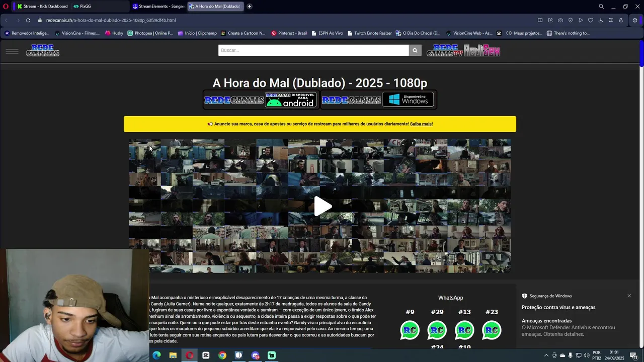Viewport: 644px width, 362px height.
Task: Take a snapshot with camera icon
Action: [x=560, y=20]
